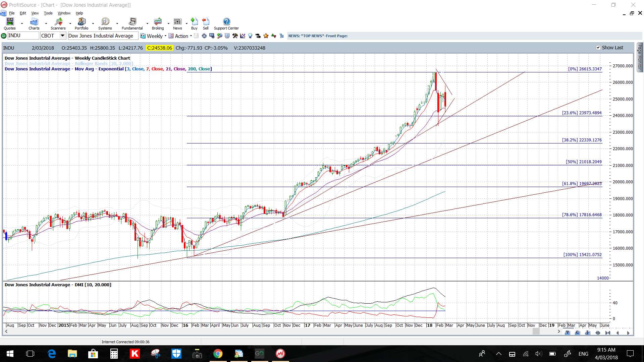This screenshot has height=362, width=644.
Task: Click the NEWS top news front page ticker
Action: pos(318,36)
